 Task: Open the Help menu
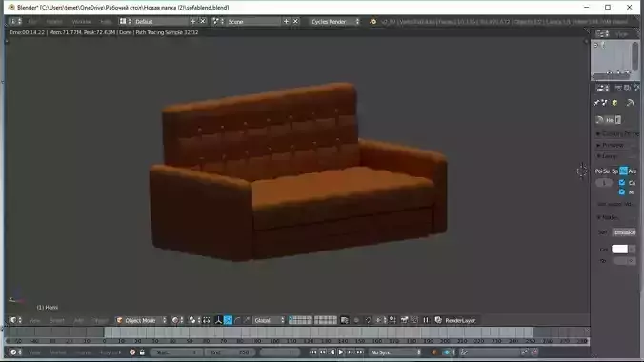click(x=106, y=21)
